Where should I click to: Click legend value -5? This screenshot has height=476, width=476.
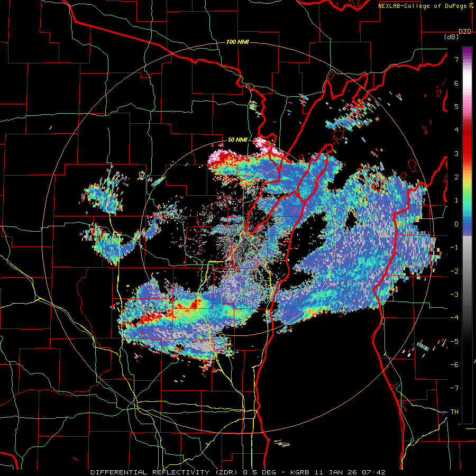454,342
